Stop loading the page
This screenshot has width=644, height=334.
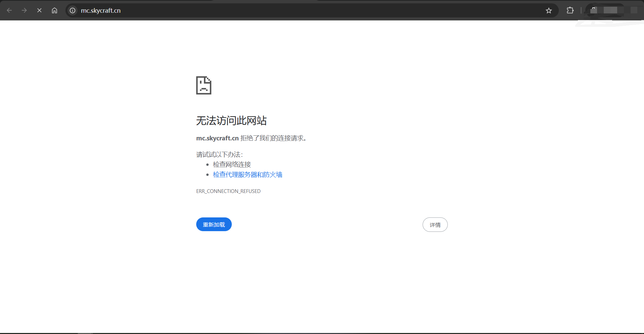pyautogui.click(x=39, y=10)
